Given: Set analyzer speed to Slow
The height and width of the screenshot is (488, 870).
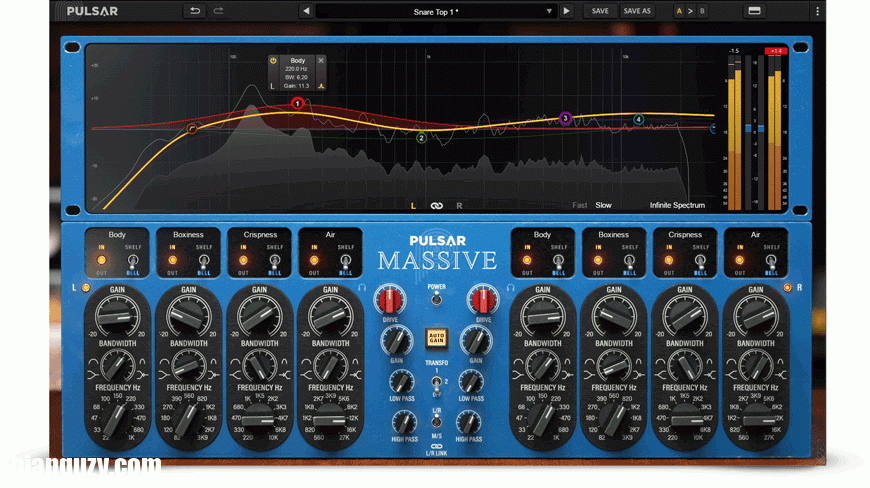Looking at the screenshot, I should pos(603,205).
